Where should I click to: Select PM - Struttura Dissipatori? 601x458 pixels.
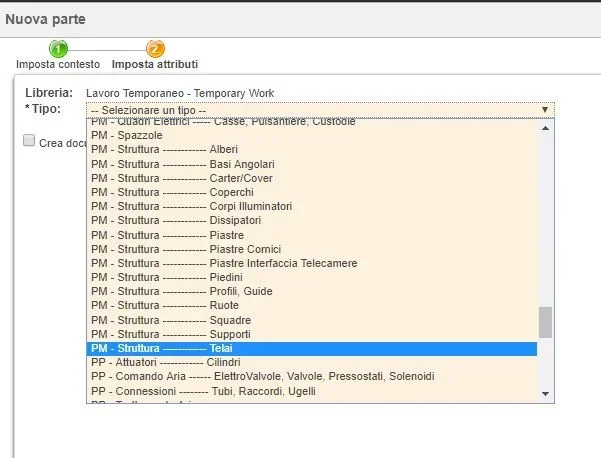click(x=312, y=220)
